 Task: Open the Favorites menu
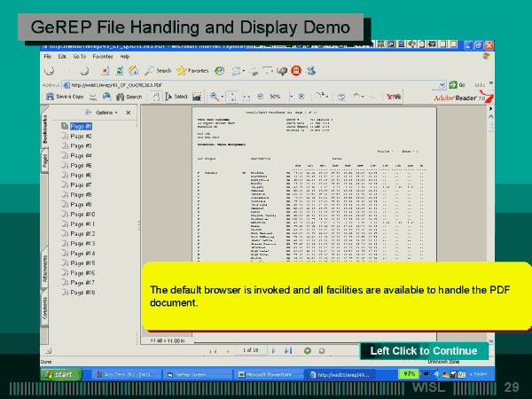(103, 56)
